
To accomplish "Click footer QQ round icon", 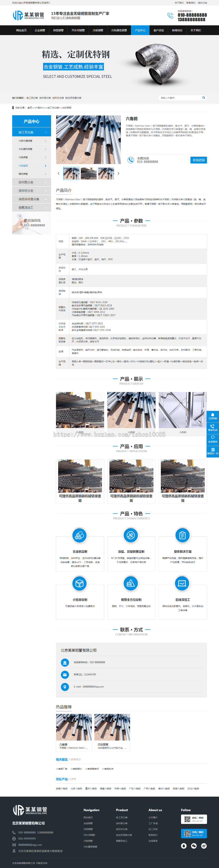I will pyautogui.click(x=184, y=846).
